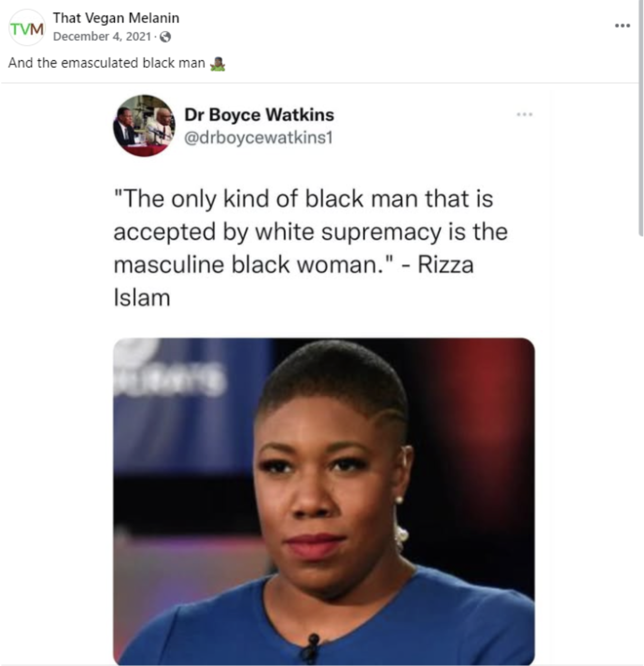Screen dimensions: 644x666
Task: Click the Dr Boyce Watkins display name
Action: (259, 115)
